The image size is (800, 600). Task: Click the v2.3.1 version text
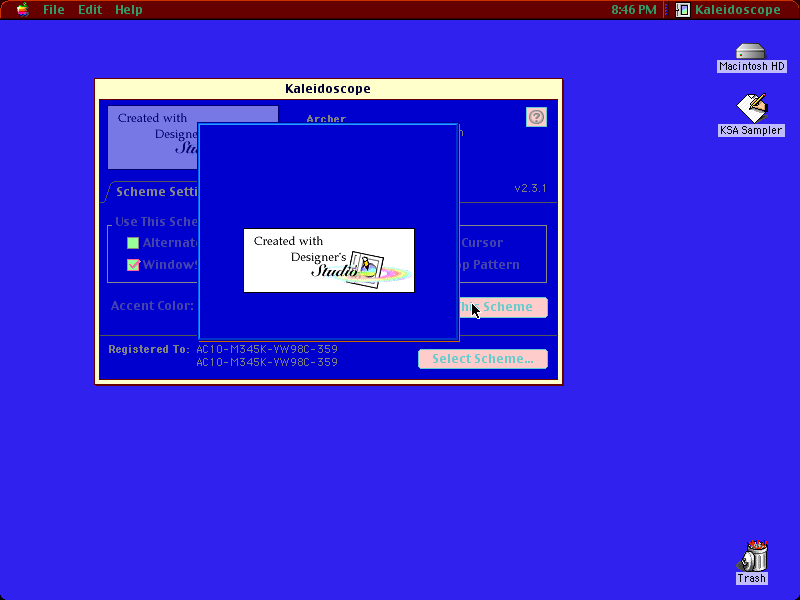(531, 188)
